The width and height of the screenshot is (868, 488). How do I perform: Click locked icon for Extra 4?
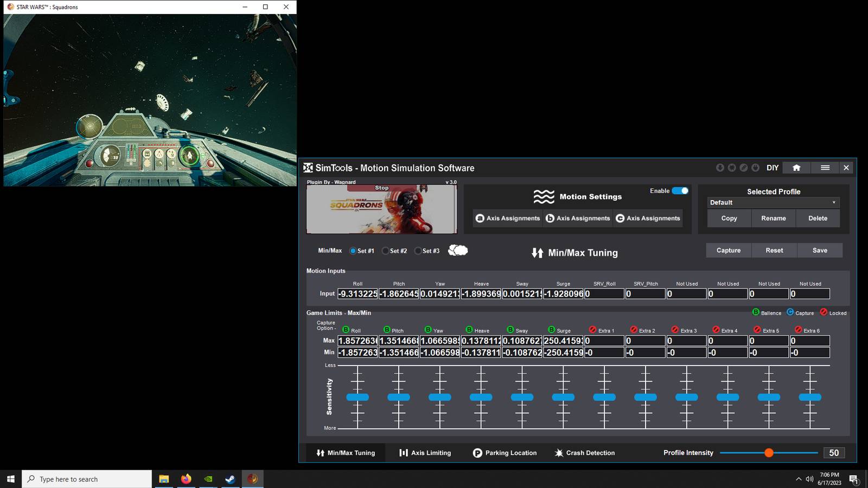[716, 330]
